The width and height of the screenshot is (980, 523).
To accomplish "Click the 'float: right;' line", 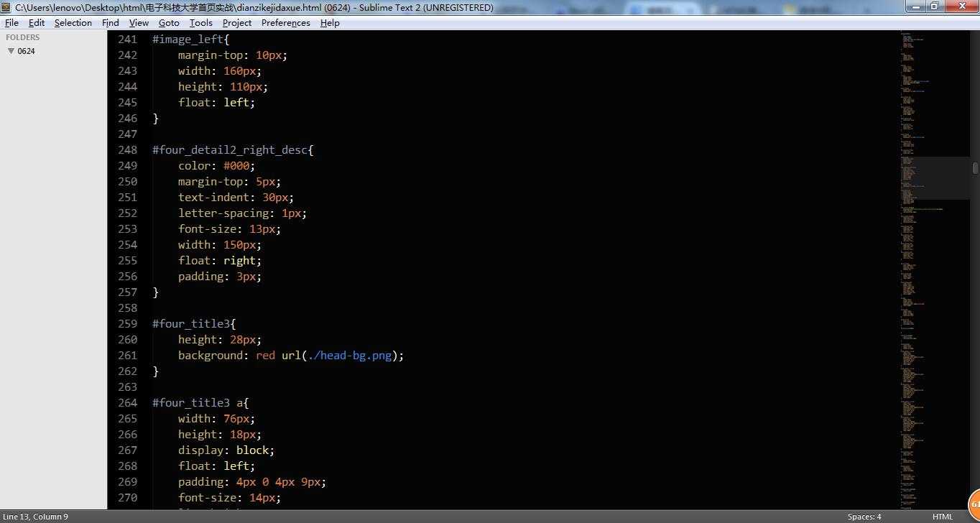I will (x=220, y=261).
